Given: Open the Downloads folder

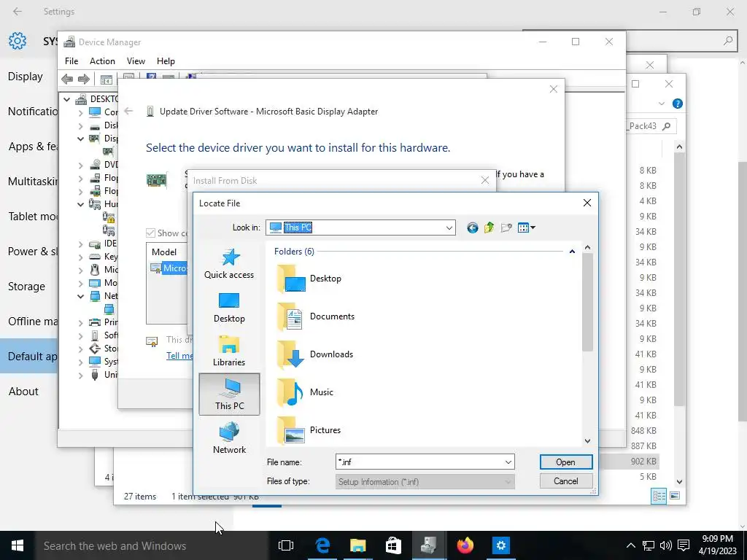Looking at the screenshot, I should click(315, 354).
